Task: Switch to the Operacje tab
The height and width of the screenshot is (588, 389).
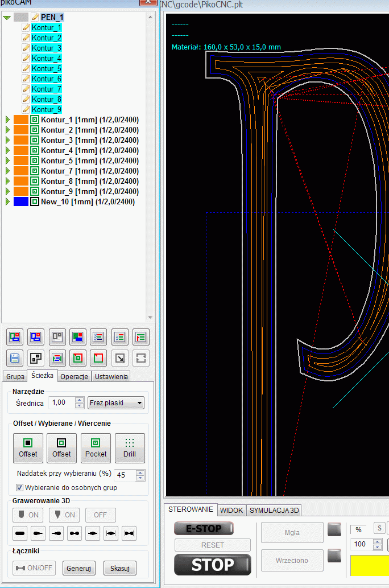Action: click(x=74, y=376)
